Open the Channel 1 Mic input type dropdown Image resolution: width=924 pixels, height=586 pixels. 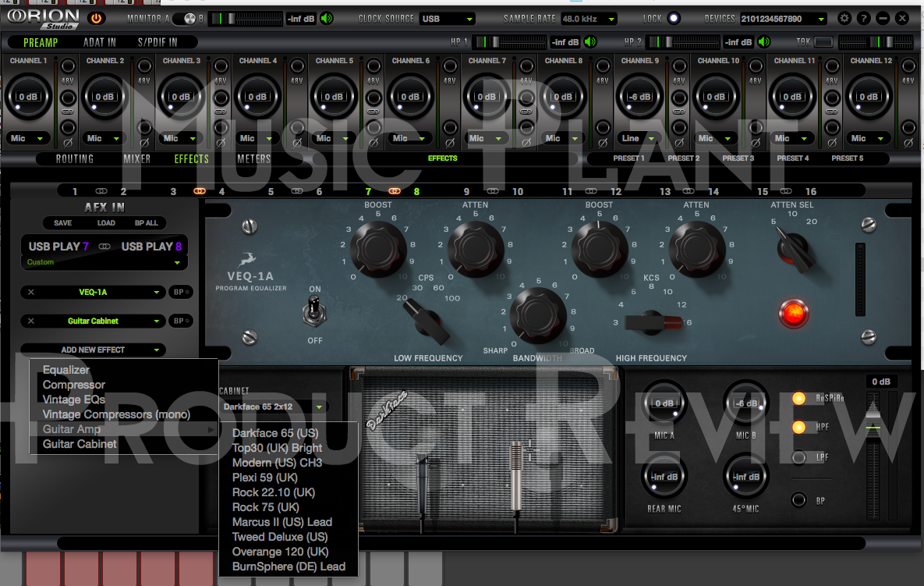coord(27,139)
